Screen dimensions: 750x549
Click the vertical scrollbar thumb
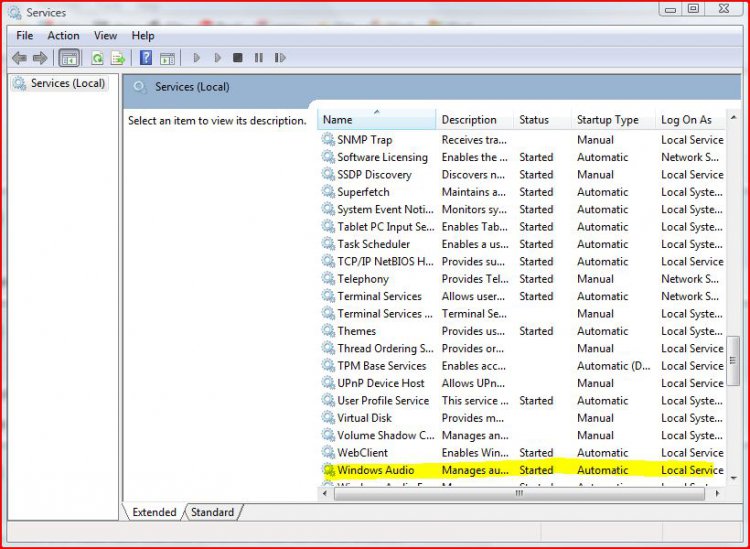coord(733,361)
